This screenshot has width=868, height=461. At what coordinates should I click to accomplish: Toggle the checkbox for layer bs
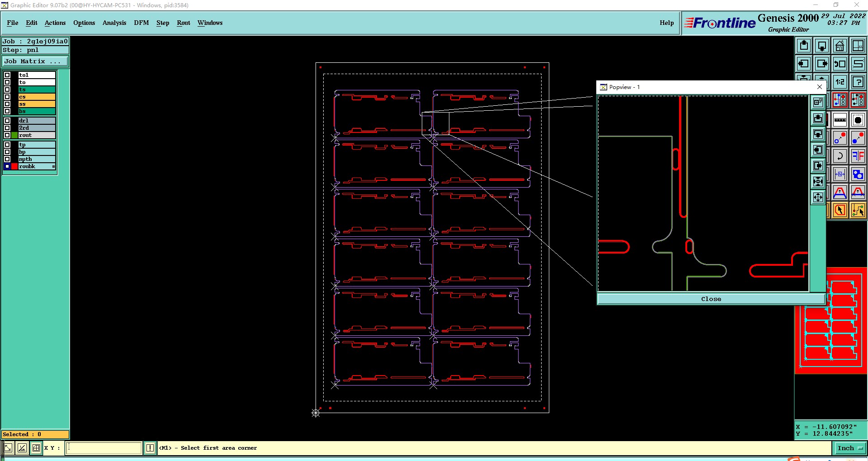tap(7, 111)
